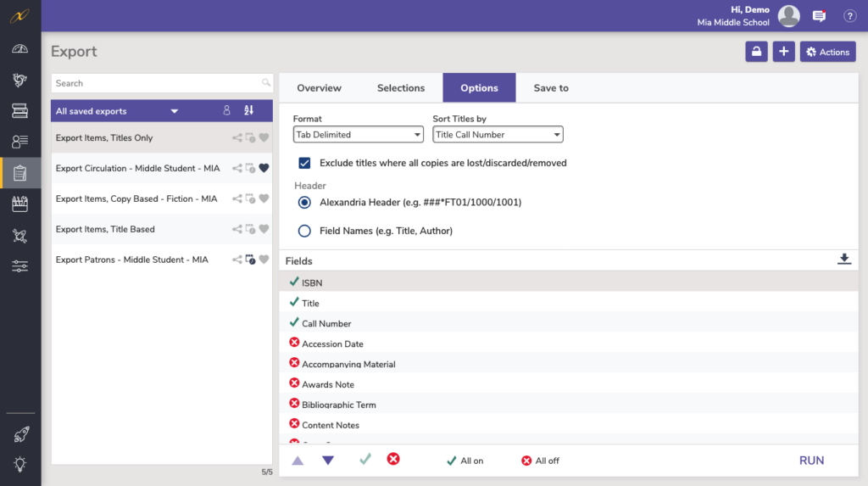Choose Field Names header radio option
The width and height of the screenshot is (868, 486).
(304, 231)
